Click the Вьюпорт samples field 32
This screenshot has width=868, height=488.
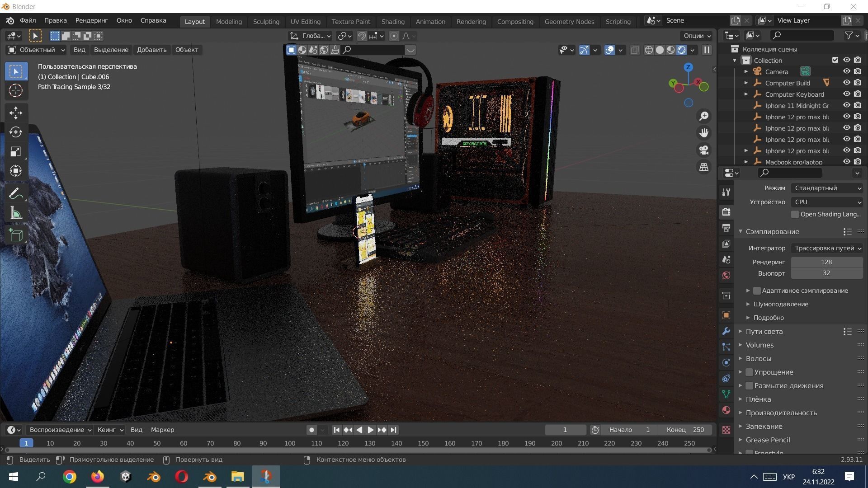coord(826,273)
